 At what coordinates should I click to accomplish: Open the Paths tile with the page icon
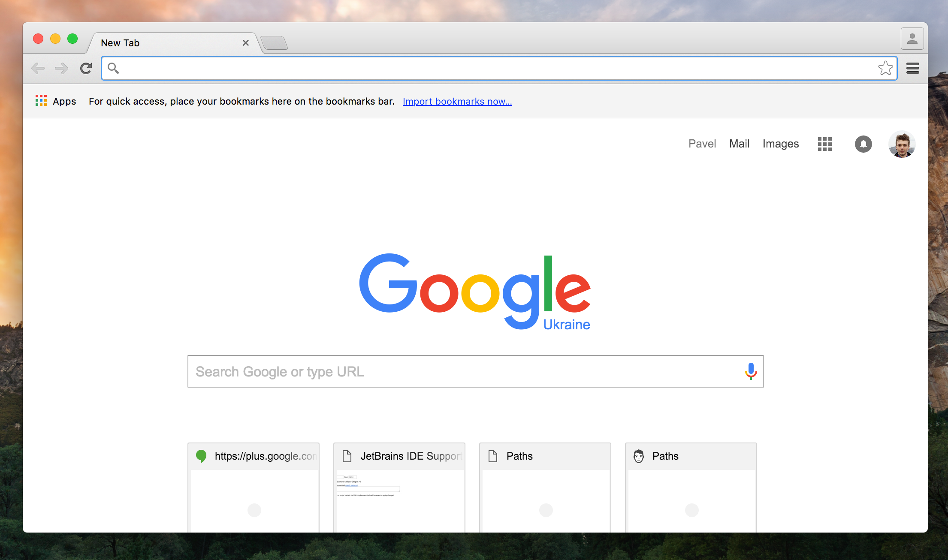click(x=545, y=488)
